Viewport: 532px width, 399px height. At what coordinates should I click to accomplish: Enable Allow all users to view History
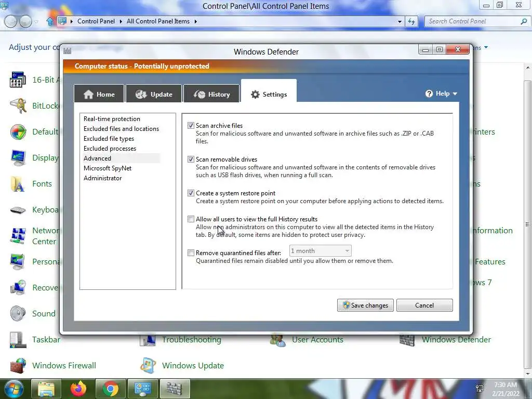click(x=191, y=219)
